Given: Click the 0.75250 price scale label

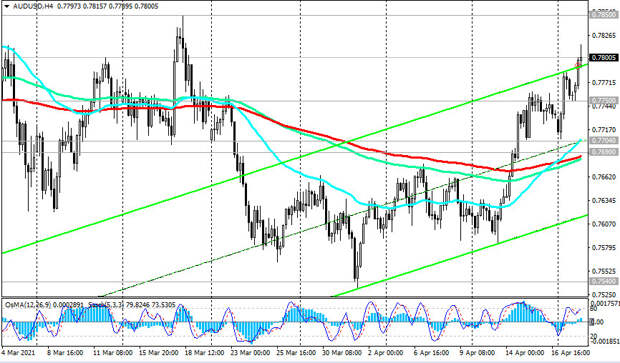Looking at the screenshot, I should click(x=604, y=295).
